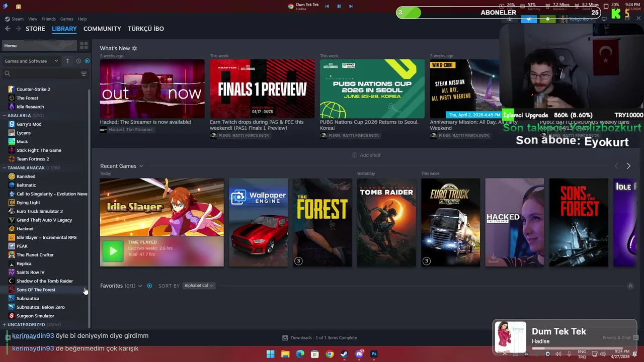
Task: Go to previous track in top overlay
Action: click(x=327, y=6)
